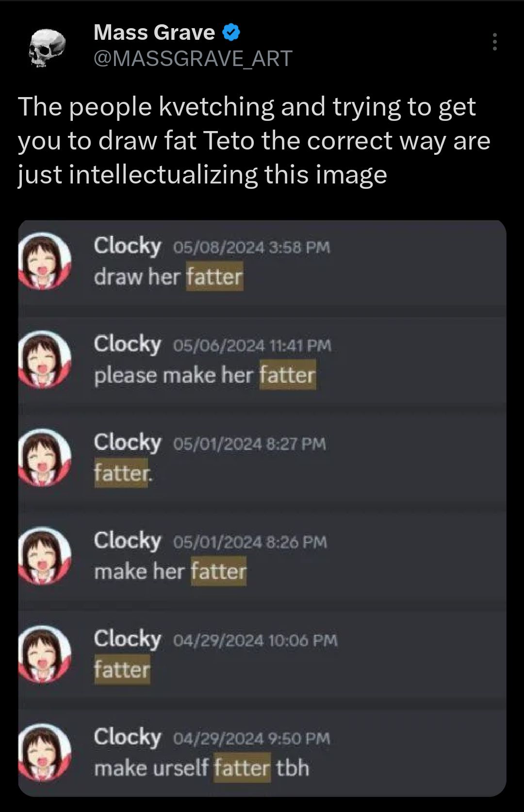The image size is (524, 812).
Task: Tap the 04/29/2024 9:50 PM timestamp
Action: tap(251, 739)
